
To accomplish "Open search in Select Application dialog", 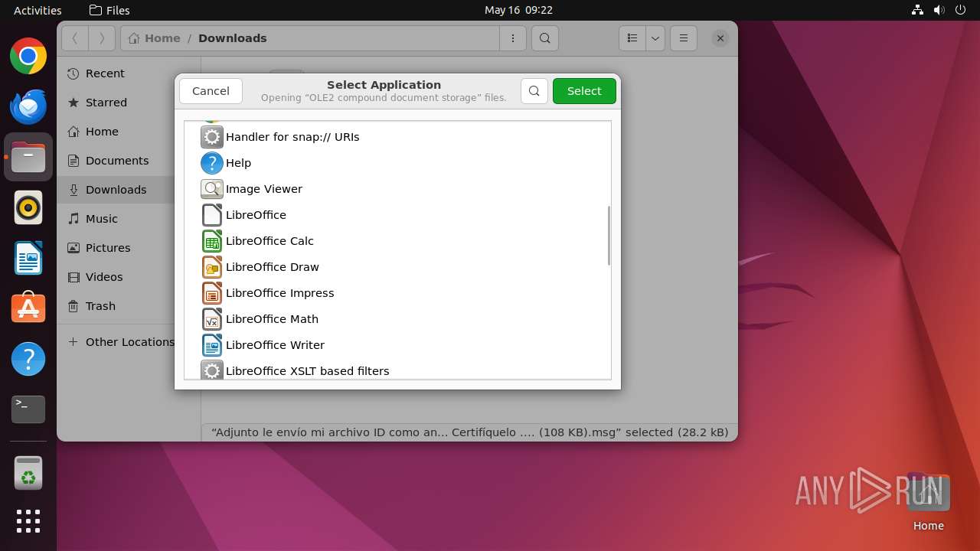I will tap(534, 91).
